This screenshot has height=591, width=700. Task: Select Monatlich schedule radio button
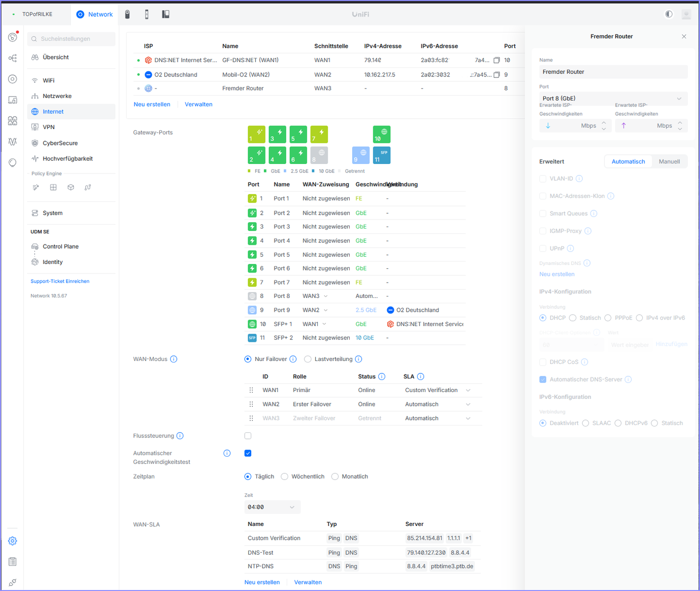335,477
